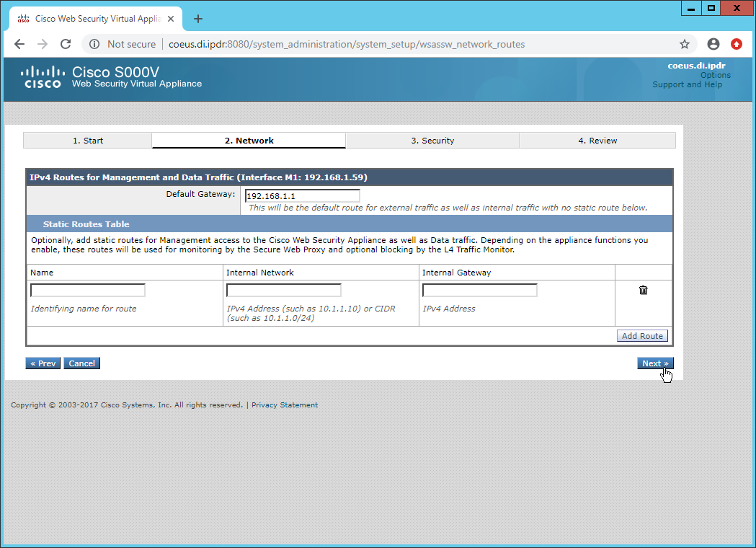756x548 pixels.
Task: Go to the 1. Start step
Action: tap(88, 141)
